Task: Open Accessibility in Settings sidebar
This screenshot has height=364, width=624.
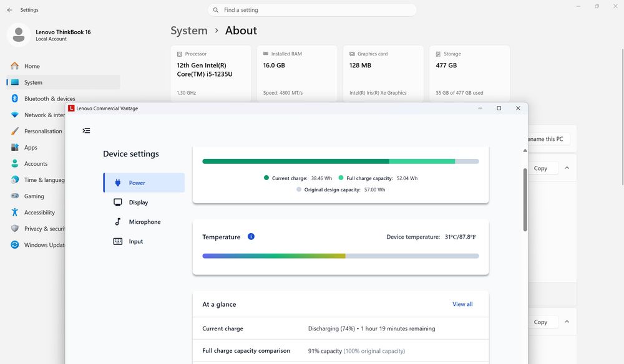Action: click(36, 213)
